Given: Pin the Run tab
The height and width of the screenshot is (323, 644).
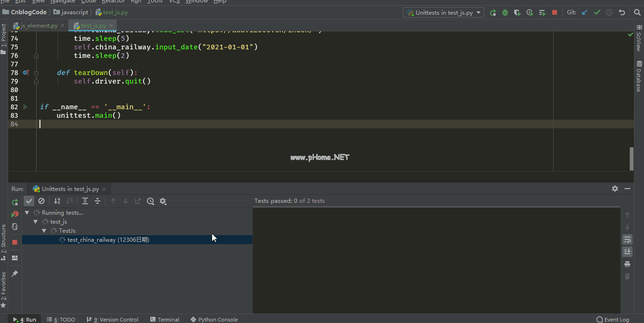Looking at the screenshot, I should tap(15, 274).
